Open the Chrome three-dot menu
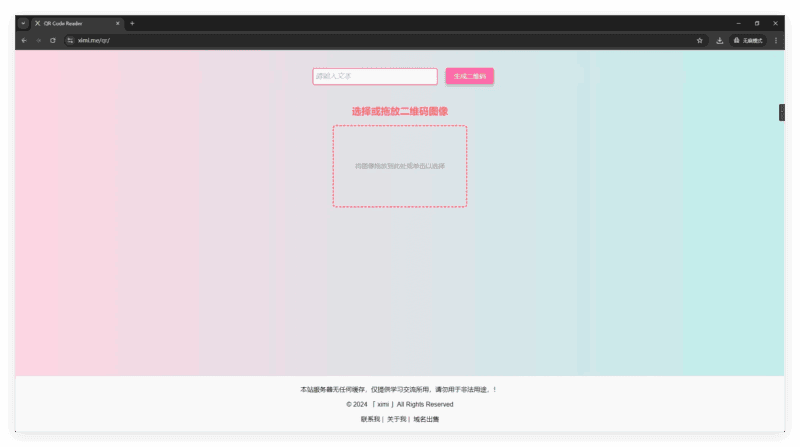Image resolution: width=800 pixels, height=447 pixels. (776, 40)
